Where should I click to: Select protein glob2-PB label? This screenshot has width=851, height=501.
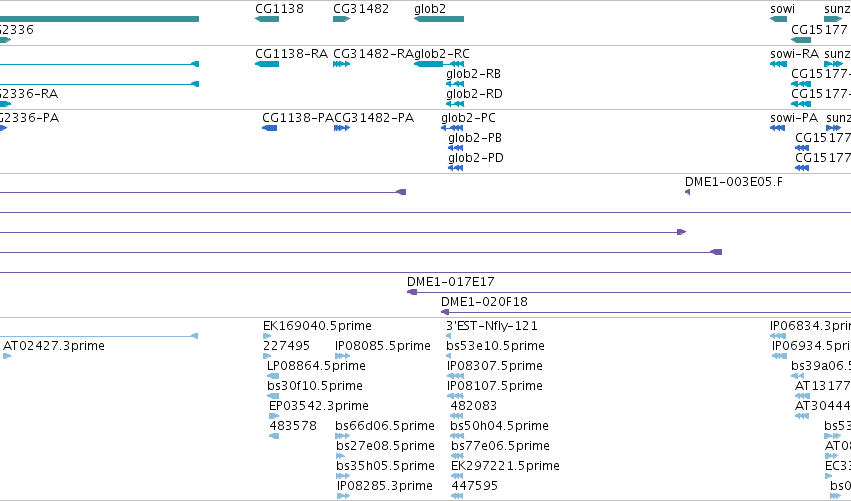(475, 138)
